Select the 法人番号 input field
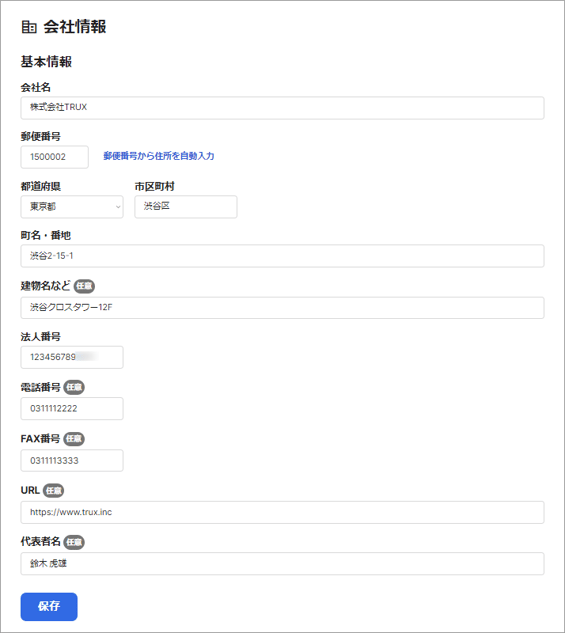 [x=72, y=357]
